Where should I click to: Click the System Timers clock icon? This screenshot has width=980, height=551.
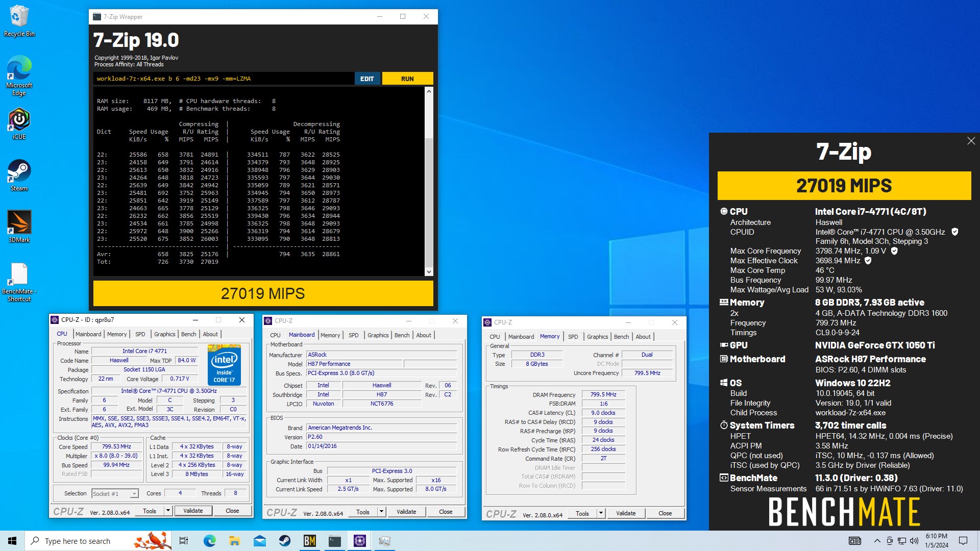(724, 425)
